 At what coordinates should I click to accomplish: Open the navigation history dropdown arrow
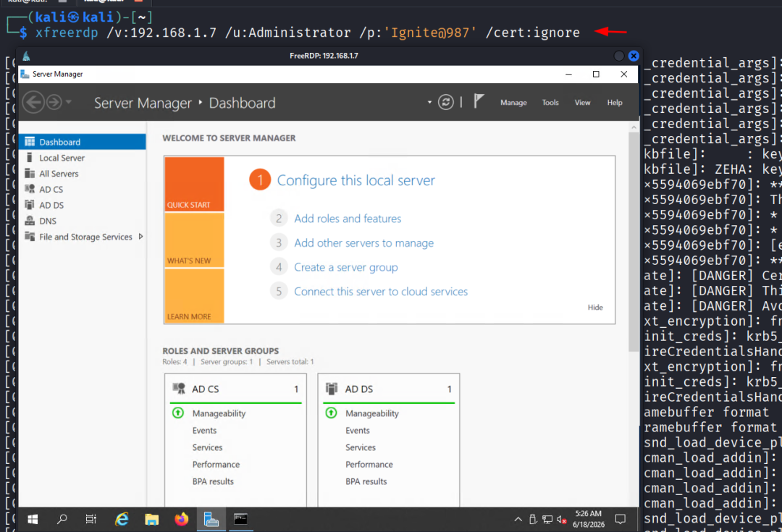pyautogui.click(x=68, y=102)
